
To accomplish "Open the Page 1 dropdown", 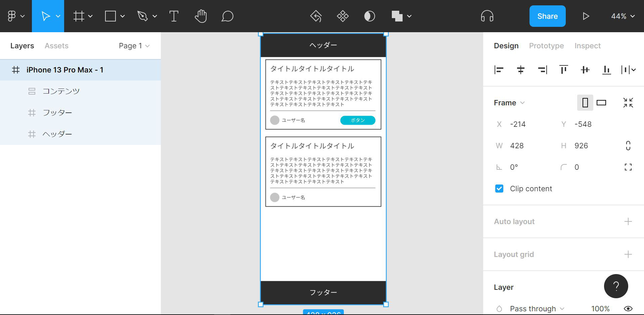I will (x=134, y=46).
